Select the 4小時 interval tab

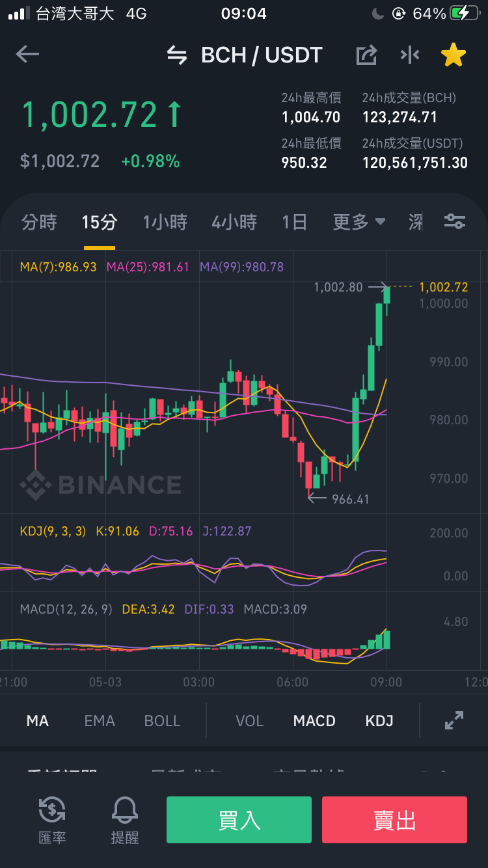[x=234, y=222]
